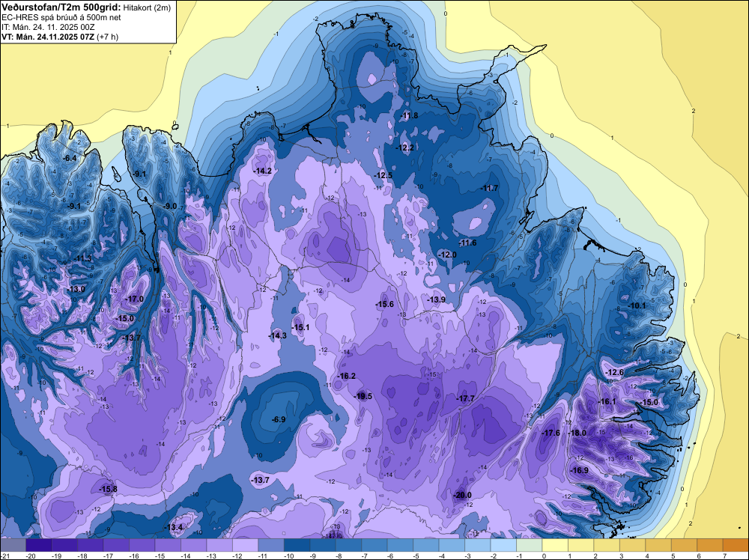This screenshot has height=560, width=749.
Task: Select the -13.9 temperature value
Action: point(436,299)
